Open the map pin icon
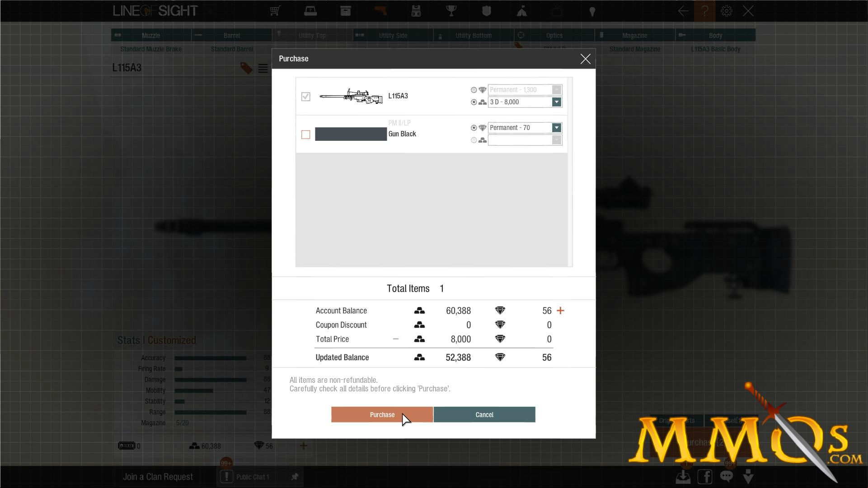Screen dimensions: 868x488 click(x=592, y=11)
